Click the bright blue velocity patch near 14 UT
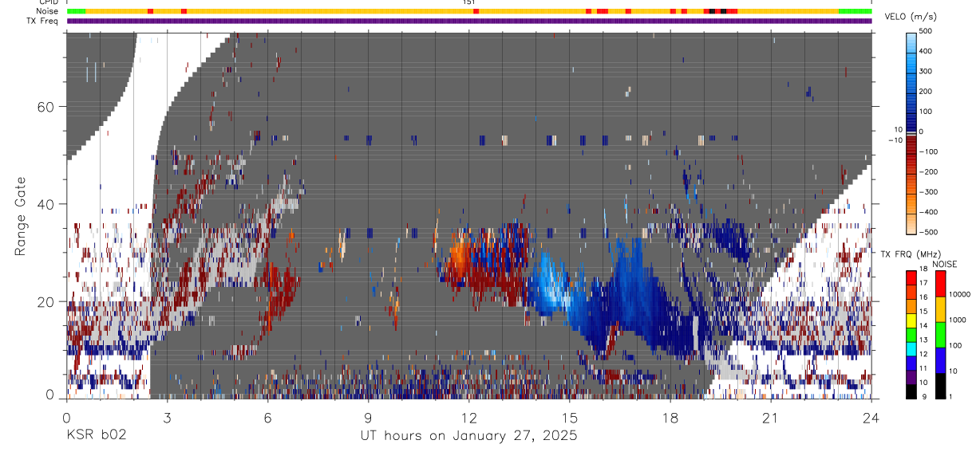Screen dimensions: 980x452 coord(548,283)
